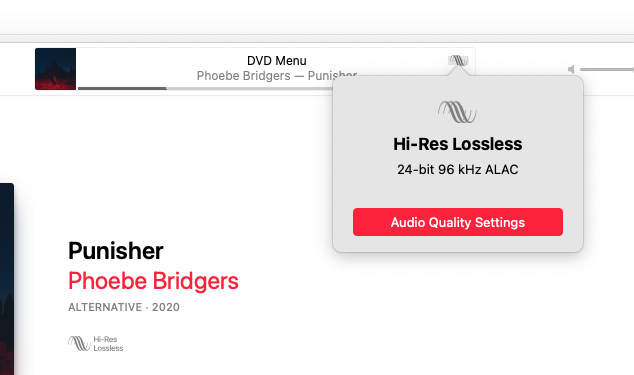The image size is (634, 375).
Task: Click the volume slider track
Action: click(x=607, y=70)
